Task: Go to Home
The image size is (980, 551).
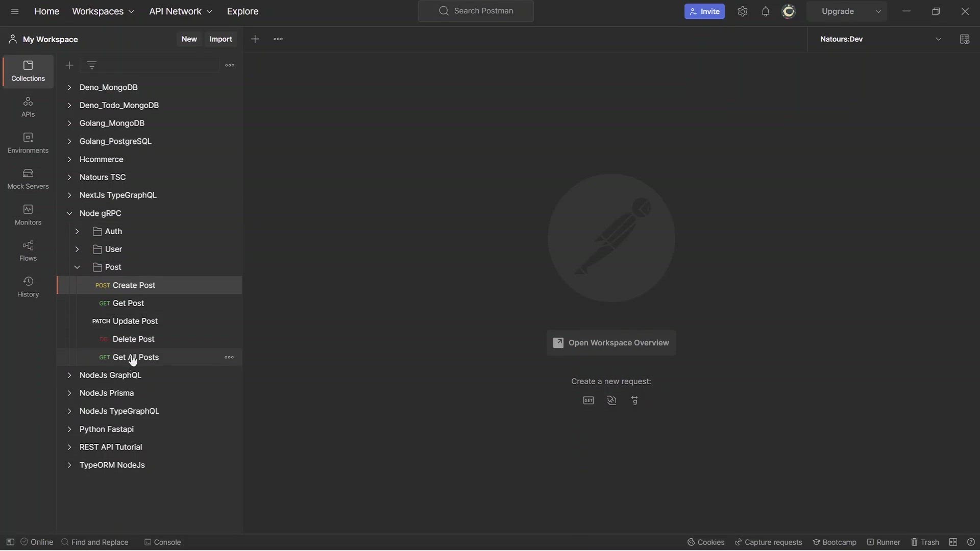Action: pyautogui.click(x=47, y=11)
